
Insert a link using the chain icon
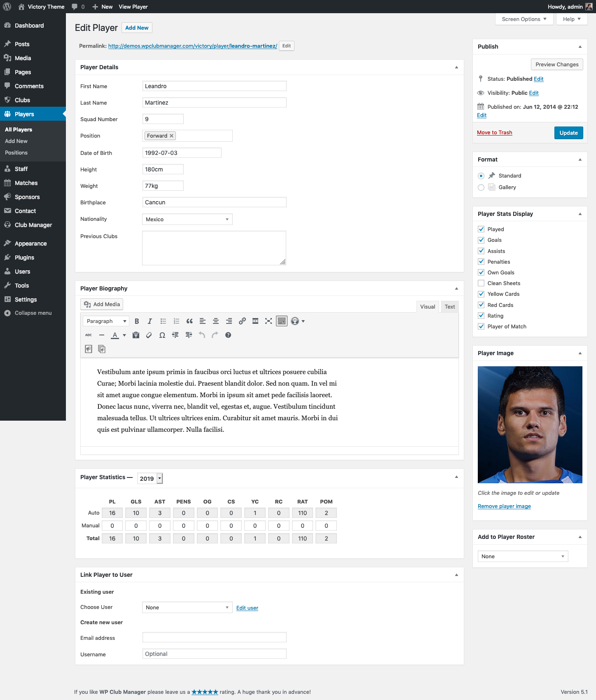(242, 321)
